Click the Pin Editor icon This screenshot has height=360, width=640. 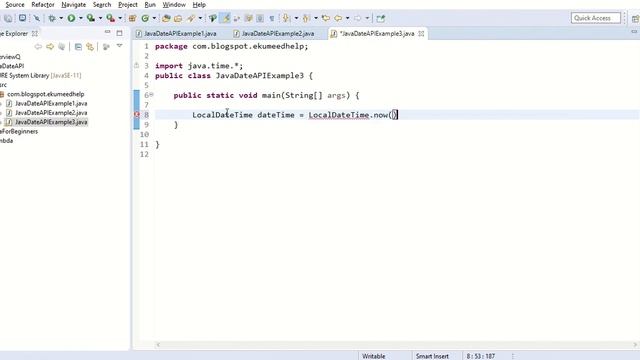pos(380,18)
